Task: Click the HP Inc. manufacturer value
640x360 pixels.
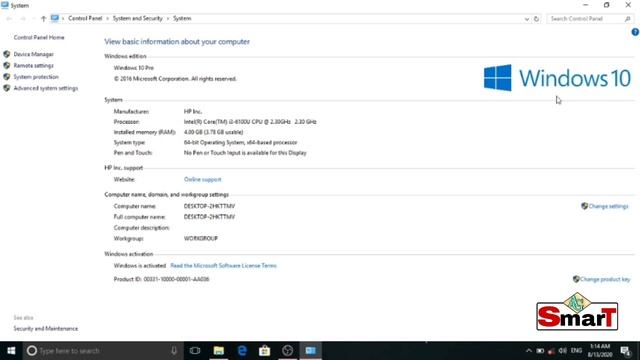Action: click(x=193, y=111)
